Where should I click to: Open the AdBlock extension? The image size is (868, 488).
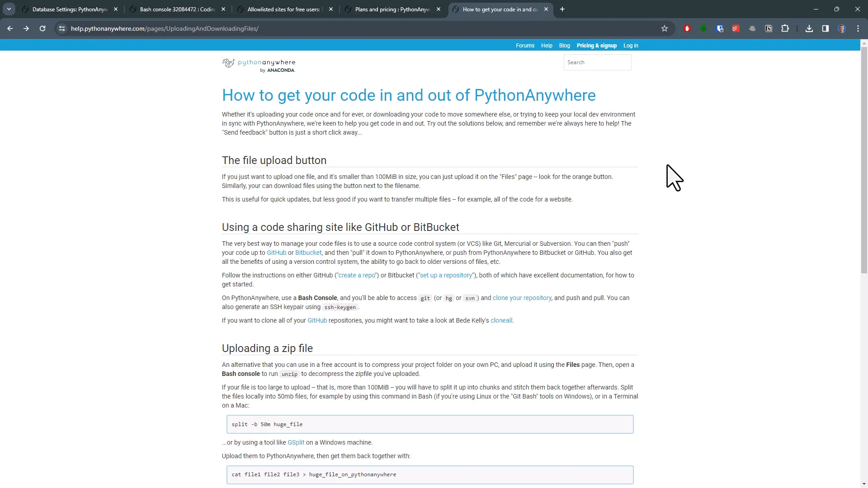coord(687,28)
